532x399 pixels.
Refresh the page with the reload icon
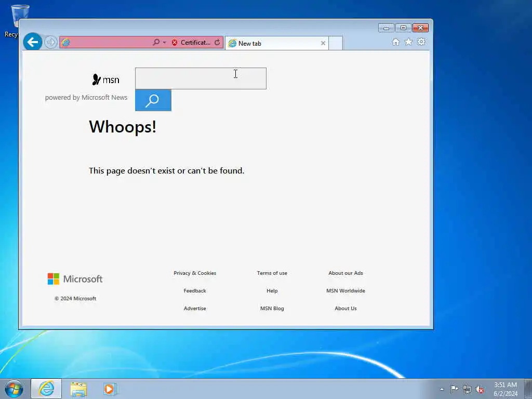tap(217, 43)
